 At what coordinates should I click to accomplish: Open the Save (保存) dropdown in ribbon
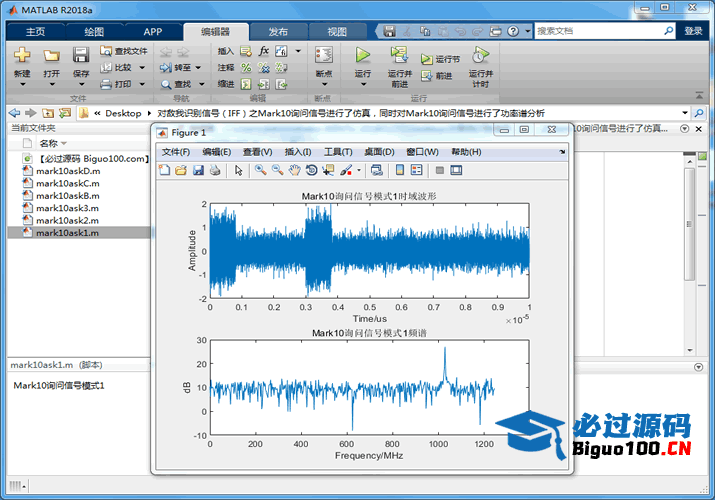(x=81, y=84)
